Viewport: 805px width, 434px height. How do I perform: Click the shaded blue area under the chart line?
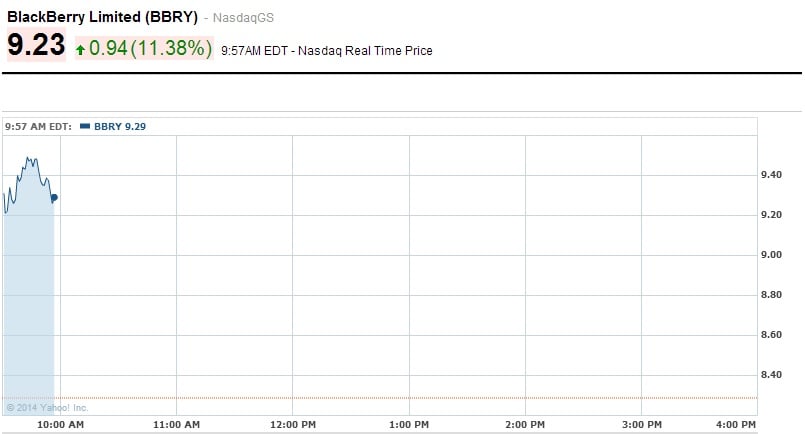click(x=28, y=300)
